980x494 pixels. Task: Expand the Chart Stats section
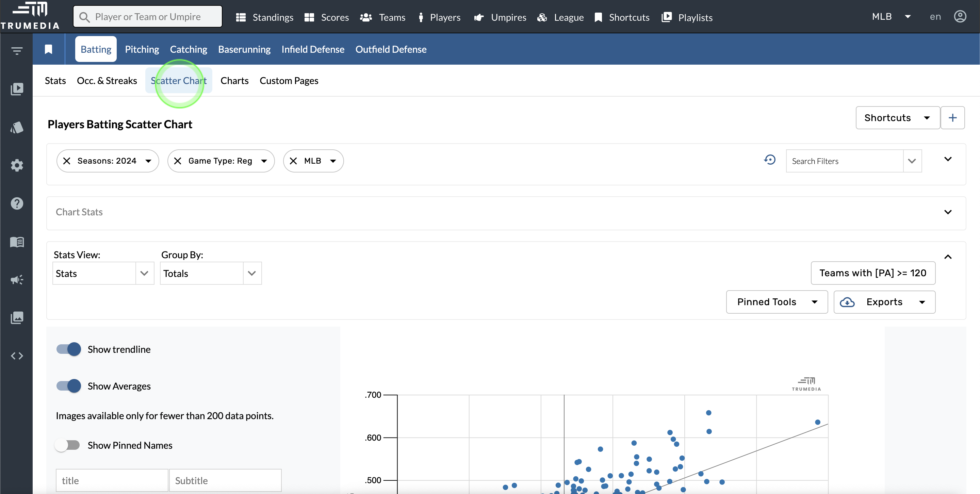[948, 212]
